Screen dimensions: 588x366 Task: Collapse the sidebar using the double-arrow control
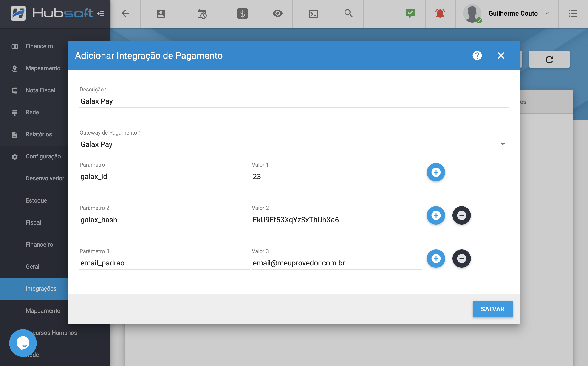tap(101, 14)
